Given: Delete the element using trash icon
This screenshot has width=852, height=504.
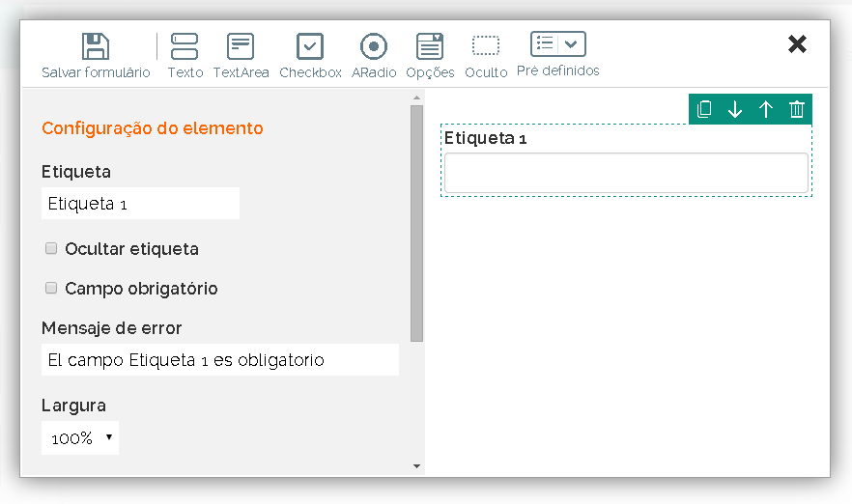Looking at the screenshot, I should (x=797, y=109).
